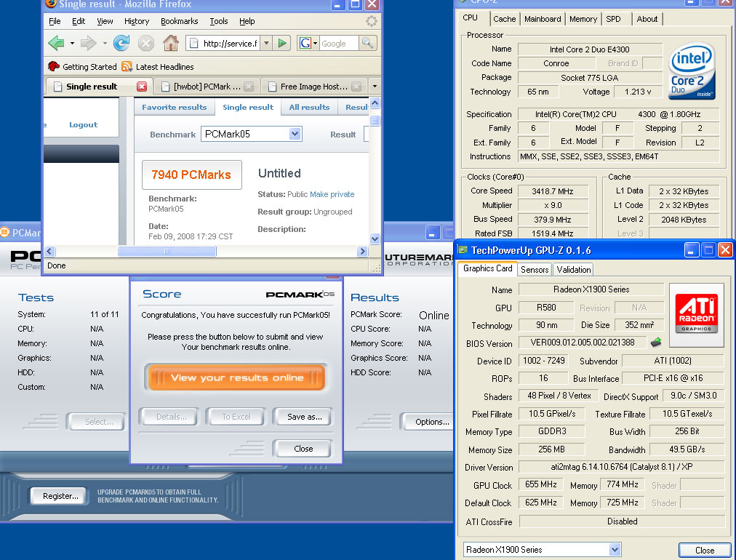Image resolution: width=736 pixels, height=560 pixels.
Task: Open Firefox Bookmarks menu
Action: (x=180, y=21)
